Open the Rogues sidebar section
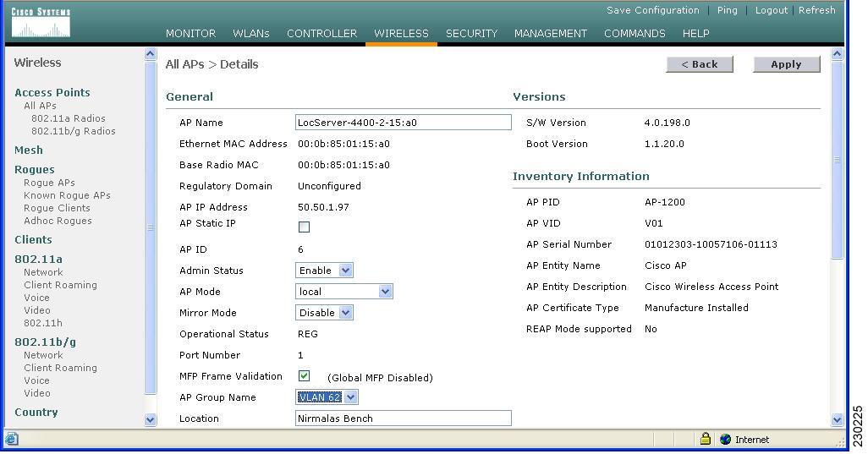Screen dimensions: 868x454 point(35,169)
